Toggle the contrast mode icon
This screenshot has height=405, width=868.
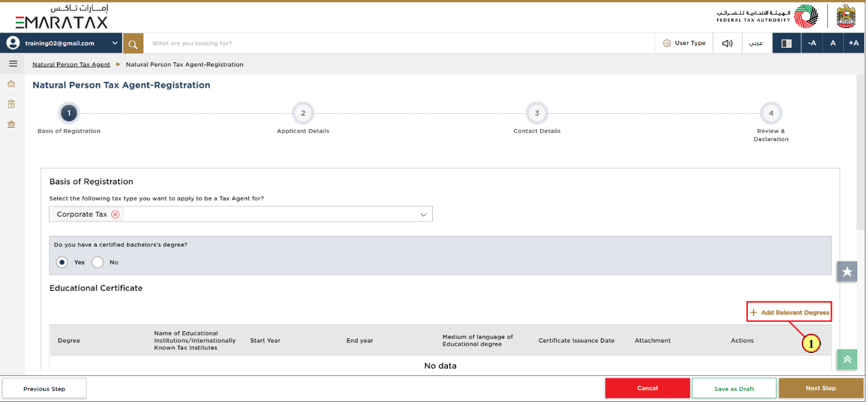[786, 43]
